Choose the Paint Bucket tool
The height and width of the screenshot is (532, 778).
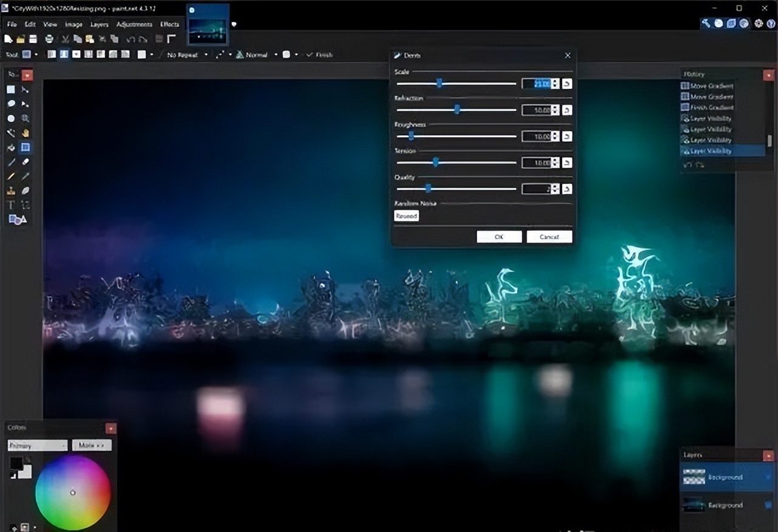[11, 148]
